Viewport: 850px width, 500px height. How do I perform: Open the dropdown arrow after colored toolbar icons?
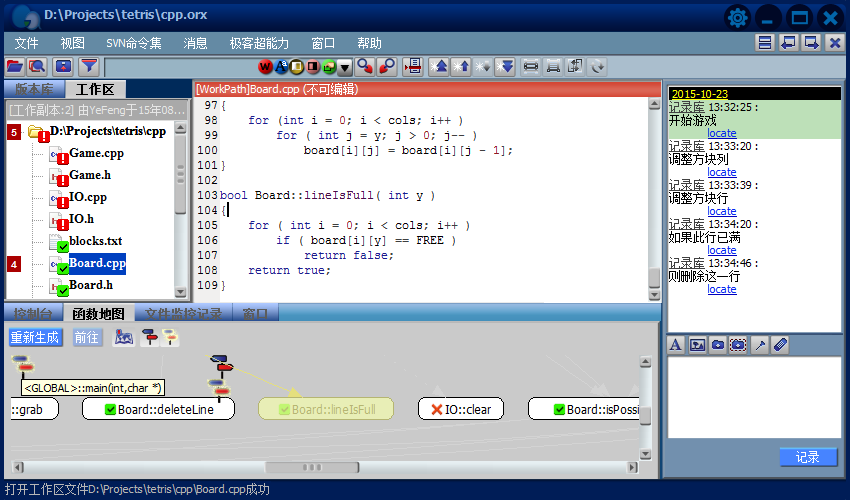pyautogui.click(x=345, y=68)
